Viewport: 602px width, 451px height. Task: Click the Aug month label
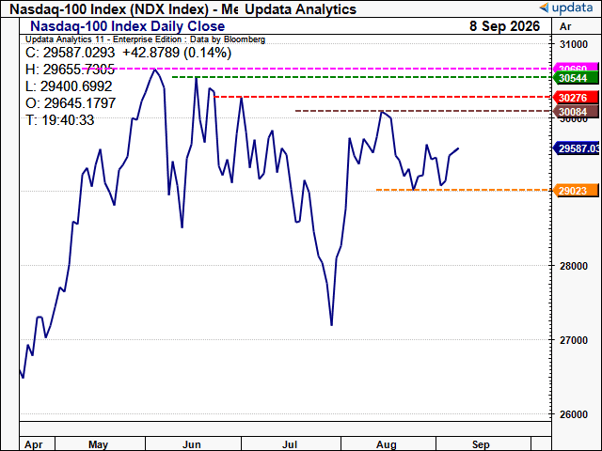[x=386, y=444]
